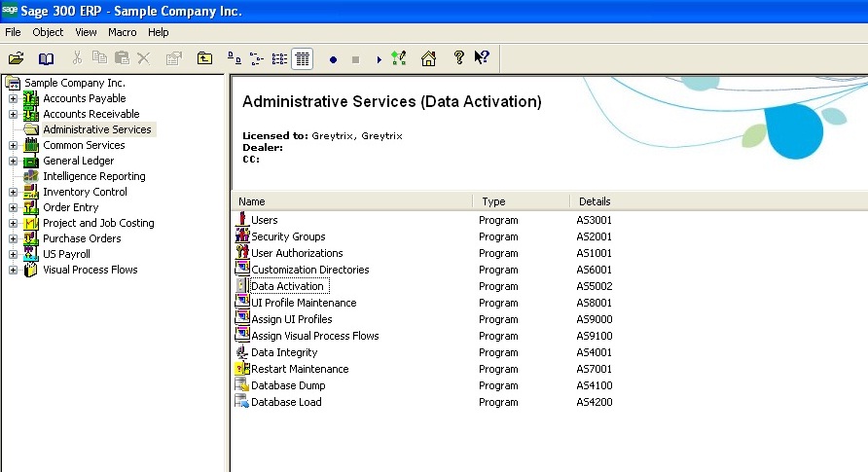Click the Database Load program icon
Viewport: 868px width, 472px height.
tap(242, 402)
